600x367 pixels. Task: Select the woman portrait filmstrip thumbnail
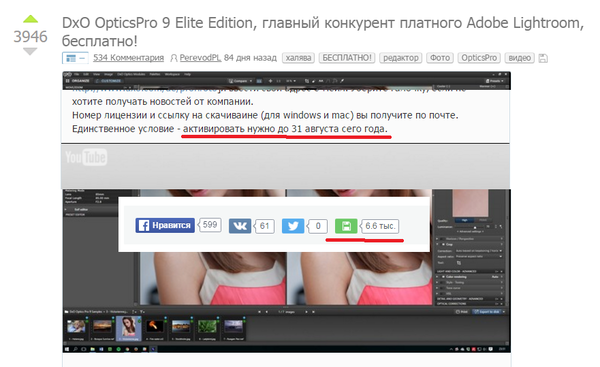(128, 328)
